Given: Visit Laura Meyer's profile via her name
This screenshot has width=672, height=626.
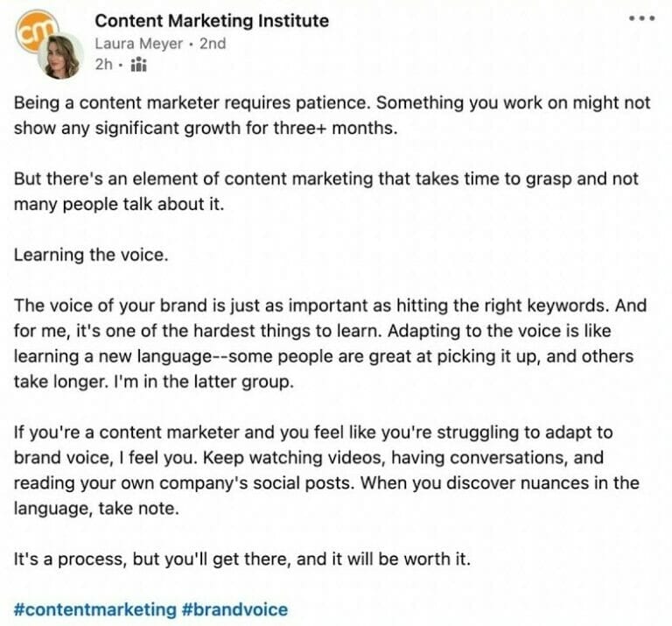Looking at the screenshot, I should tap(139, 43).
